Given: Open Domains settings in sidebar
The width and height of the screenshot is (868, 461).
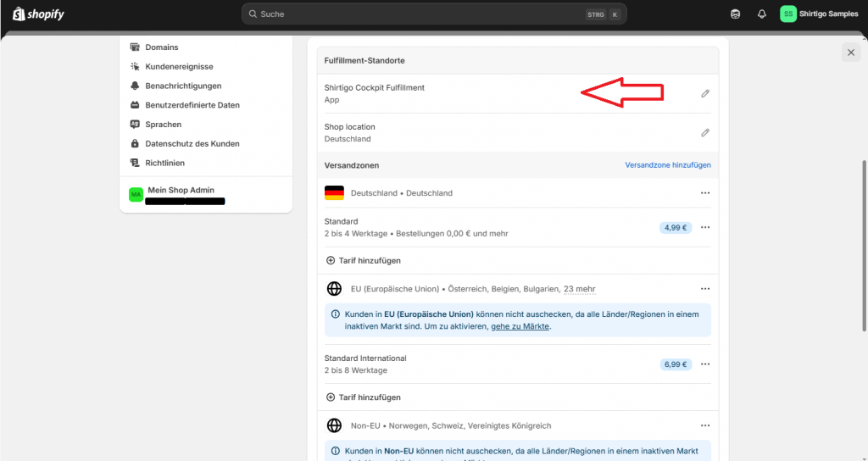Looking at the screenshot, I should [161, 47].
